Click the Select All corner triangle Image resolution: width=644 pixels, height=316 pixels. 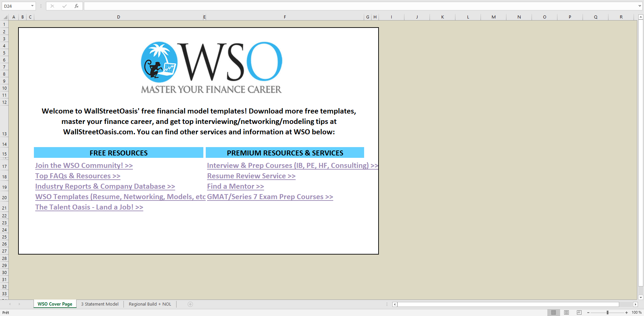click(5, 17)
